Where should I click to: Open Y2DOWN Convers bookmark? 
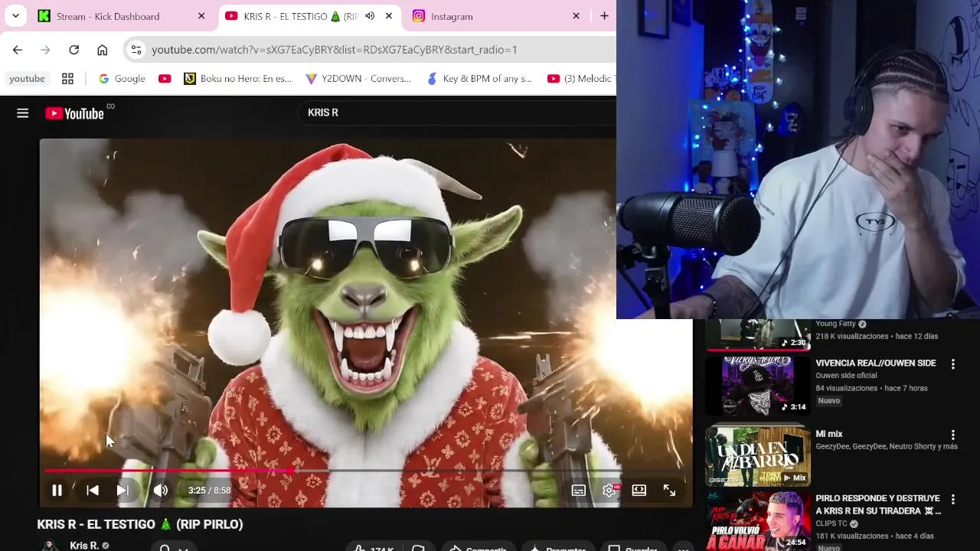tap(358, 79)
